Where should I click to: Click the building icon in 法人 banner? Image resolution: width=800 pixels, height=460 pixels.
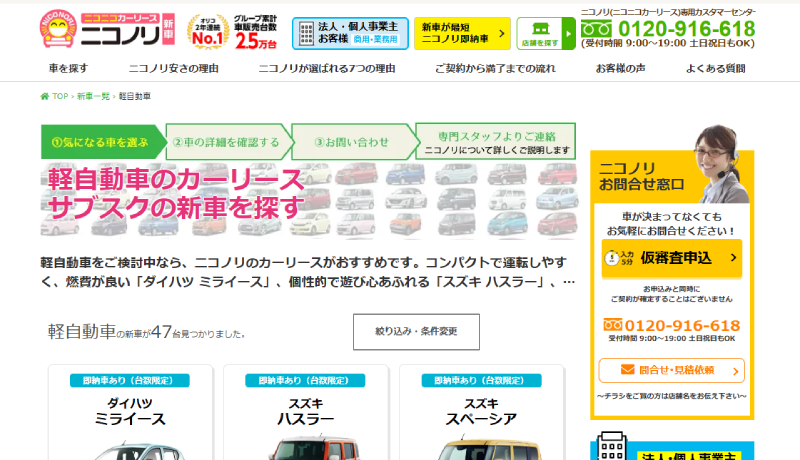click(306, 34)
